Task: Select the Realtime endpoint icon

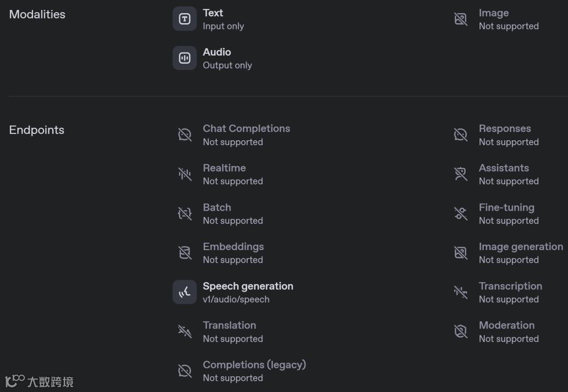Action: 185,174
